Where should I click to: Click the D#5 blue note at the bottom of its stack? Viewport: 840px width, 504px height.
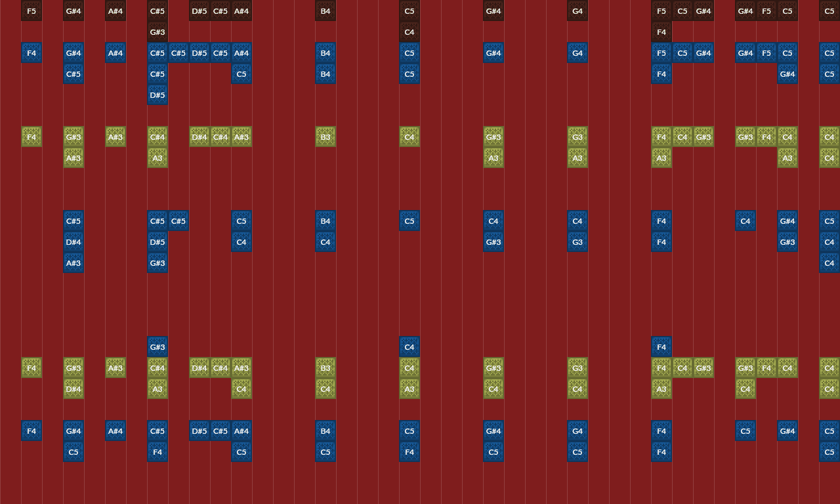(x=157, y=94)
